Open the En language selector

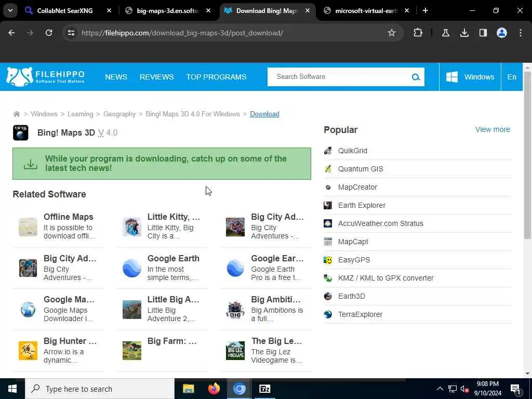[512, 77]
